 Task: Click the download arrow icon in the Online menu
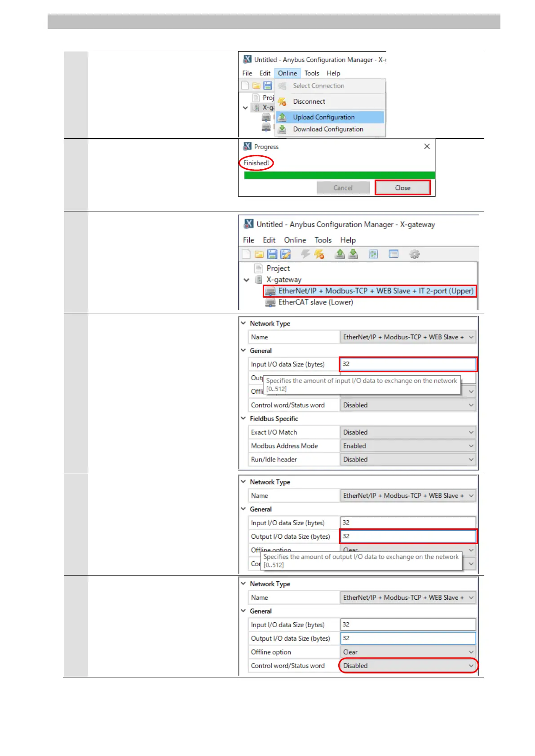pos(282,129)
